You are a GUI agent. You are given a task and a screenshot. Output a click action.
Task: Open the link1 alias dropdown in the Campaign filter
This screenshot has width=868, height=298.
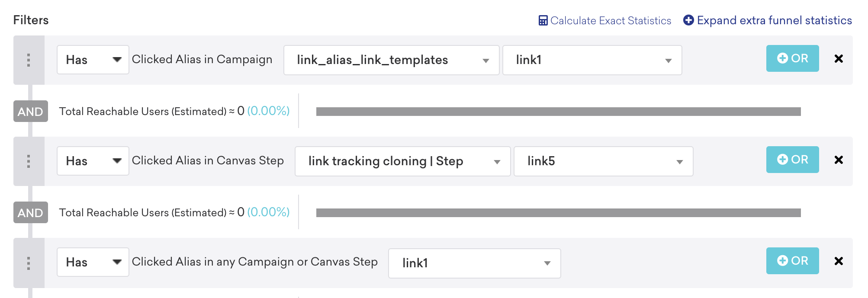pos(592,60)
